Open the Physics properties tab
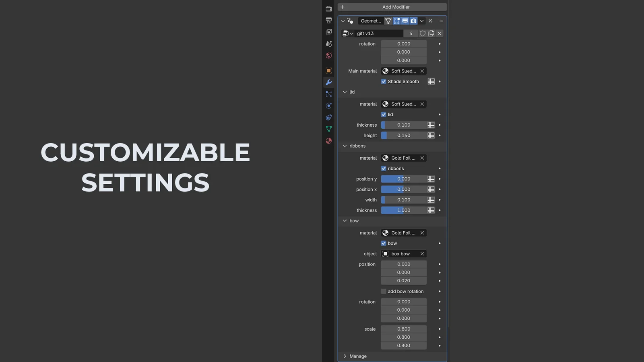Image resolution: width=644 pixels, height=362 pixels. point(328,105)
